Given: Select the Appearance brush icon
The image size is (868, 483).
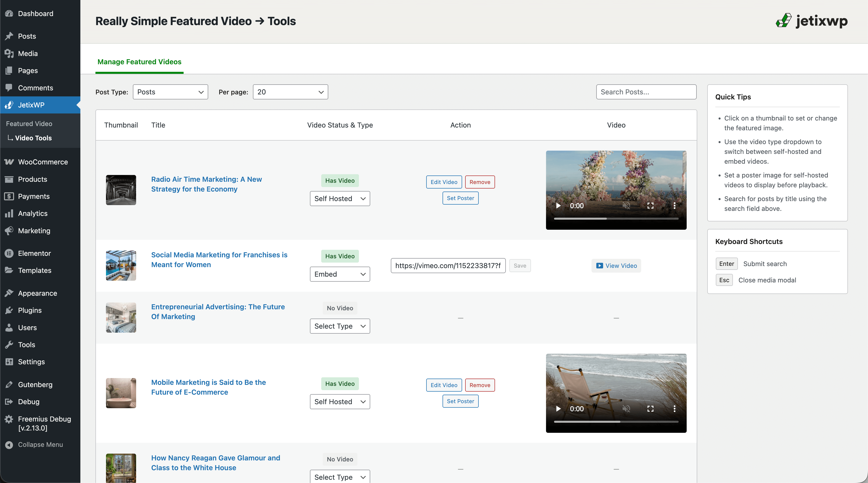Looking at the screenshot, I should click(x=9, y=293).
